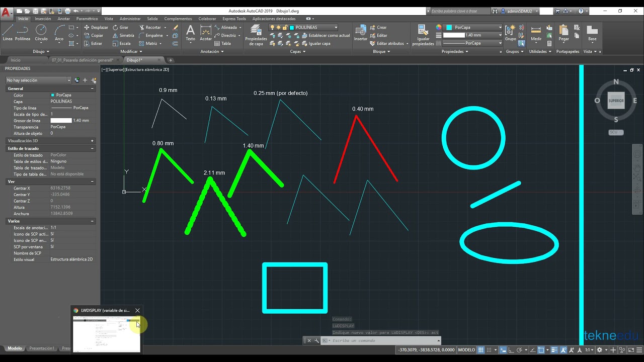Image resolution: width=644 pixels, height=362 pixels.
Task: Toggle MODELO space button in status bar
Action: tap(466, 350)
